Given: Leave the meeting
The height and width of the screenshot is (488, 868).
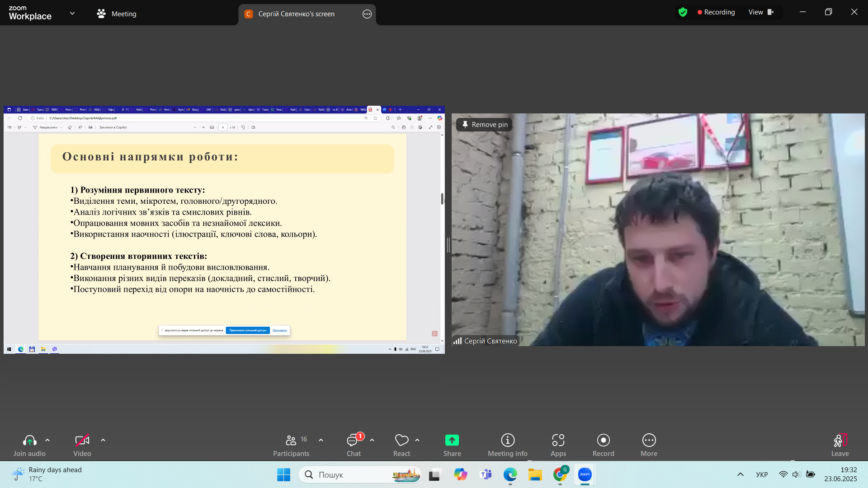Looking at the screenshot, I should click(x=840, y=446).
